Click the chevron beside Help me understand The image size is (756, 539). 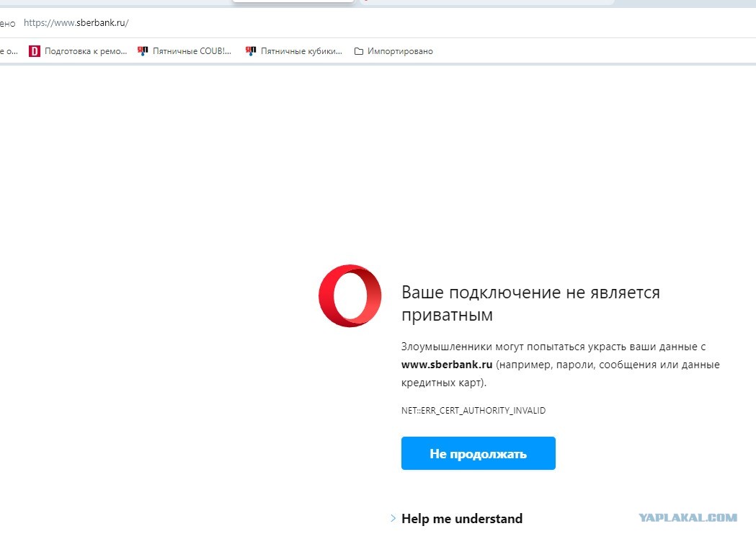393,519
